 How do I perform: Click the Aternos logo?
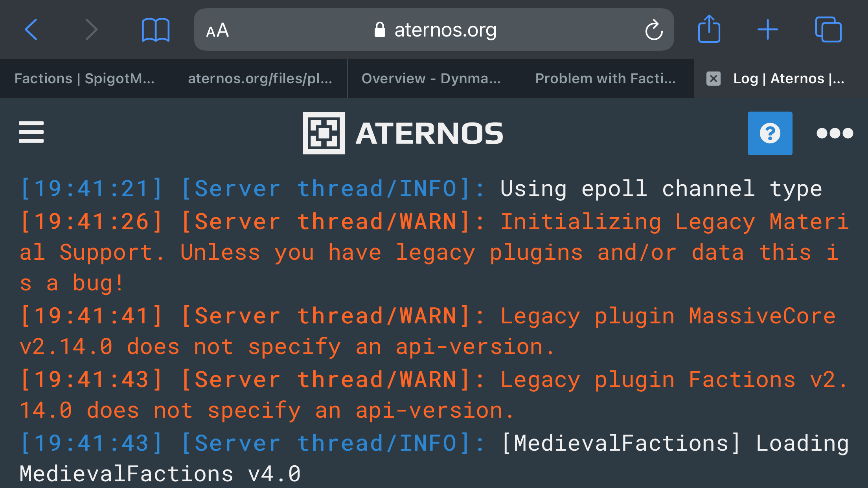pos(403,133)
